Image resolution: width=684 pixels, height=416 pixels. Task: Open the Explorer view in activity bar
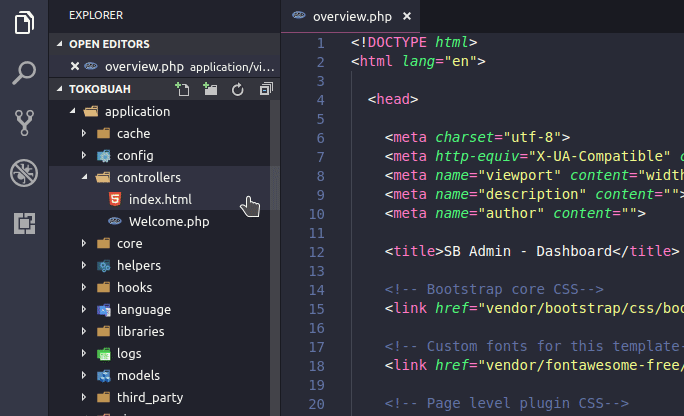click(x=24, y=24)
